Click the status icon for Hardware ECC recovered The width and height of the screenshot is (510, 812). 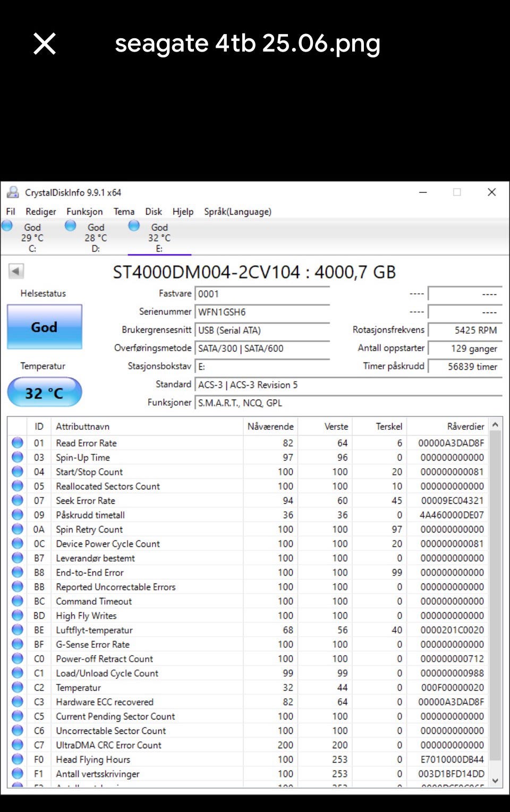click(18, 701)
